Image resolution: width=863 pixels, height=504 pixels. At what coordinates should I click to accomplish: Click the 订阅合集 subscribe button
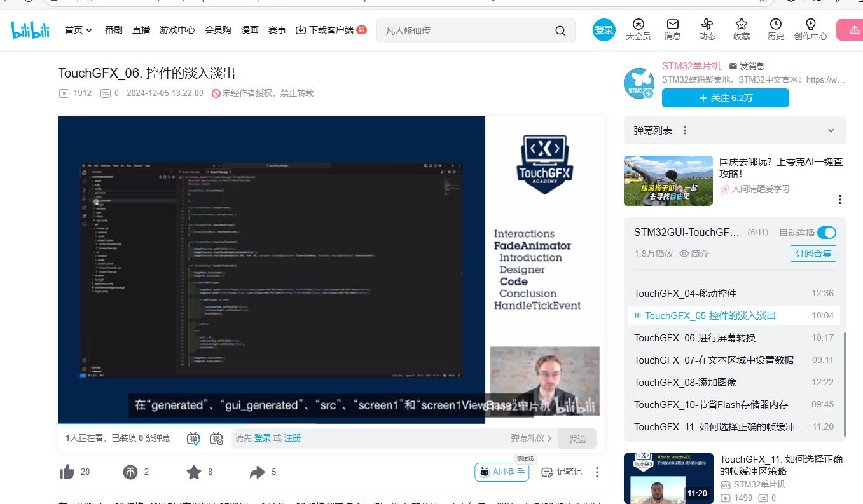(813, 254)
